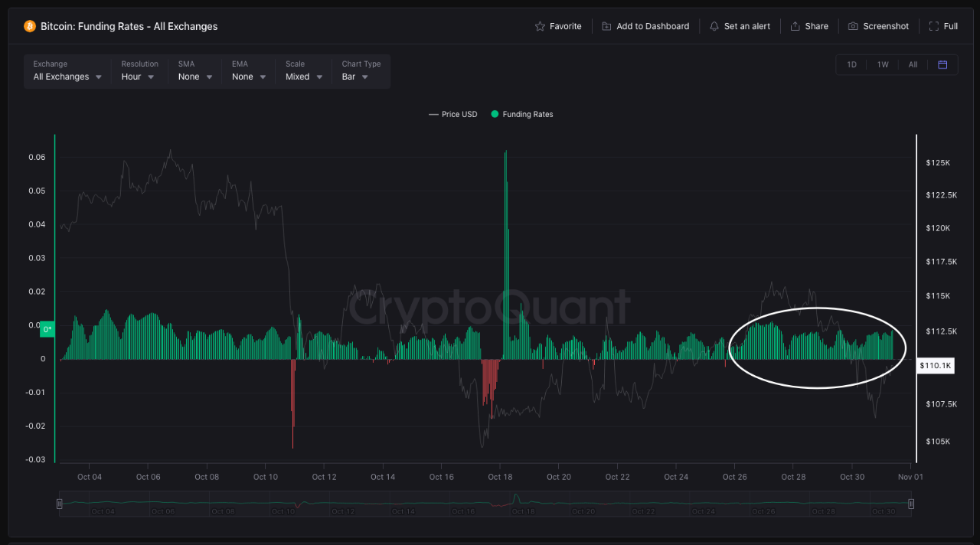
Task: Open the EMA None dropdown
Action: (x=250, y=71)
